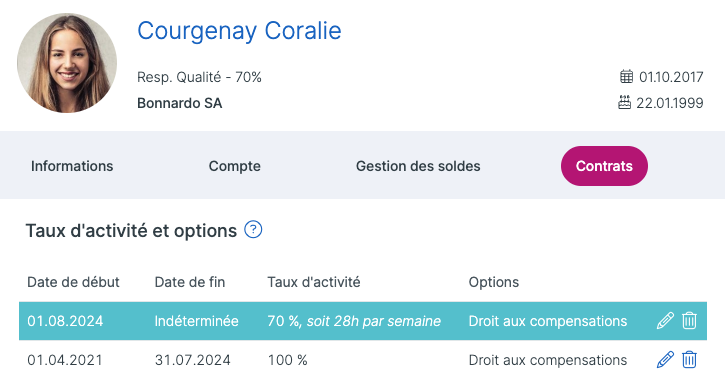Delete the 01.08.2024 contract row

pos(689,321)
